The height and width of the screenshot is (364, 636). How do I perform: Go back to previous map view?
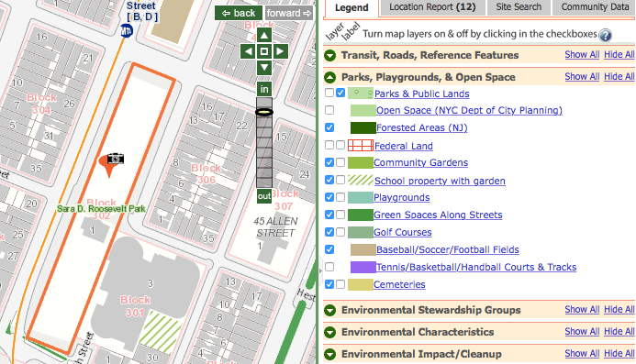239,13
